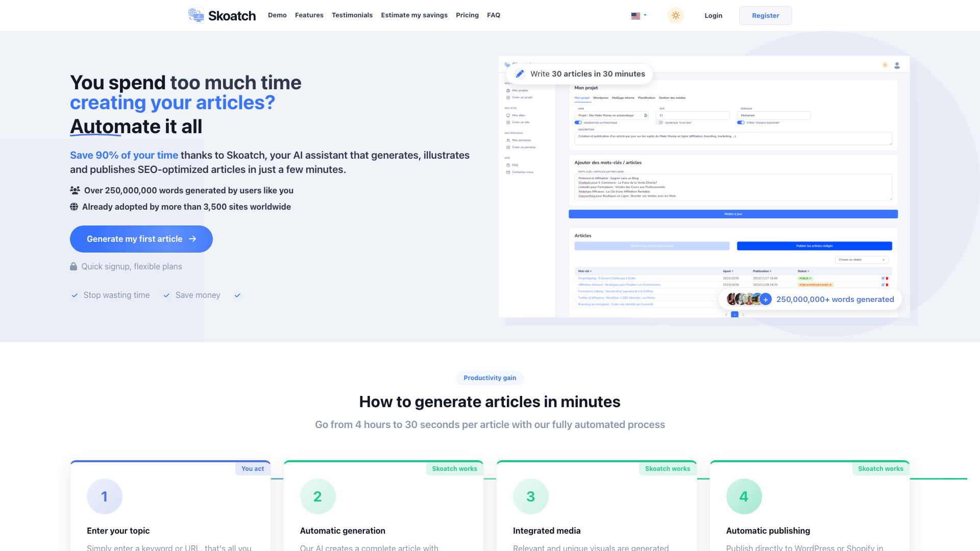Open the Choisir un statut dropdown in the demo

pos(862,260)
